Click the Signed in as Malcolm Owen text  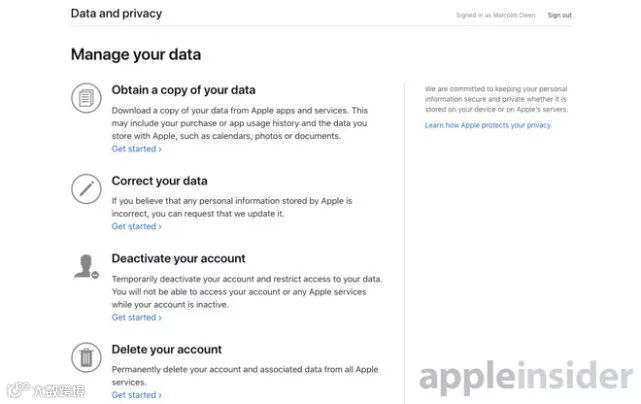(494, 15)
